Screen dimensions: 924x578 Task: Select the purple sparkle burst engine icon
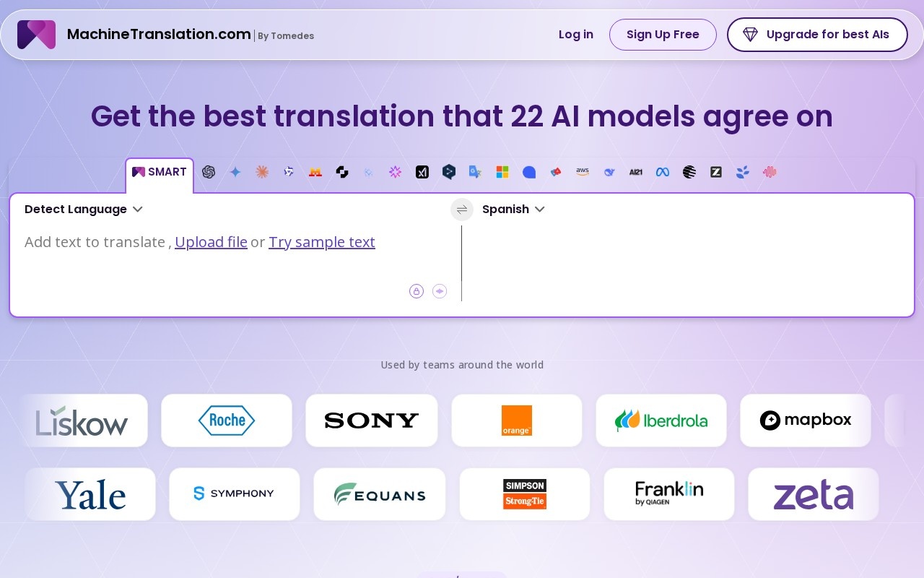click(395, 172)
